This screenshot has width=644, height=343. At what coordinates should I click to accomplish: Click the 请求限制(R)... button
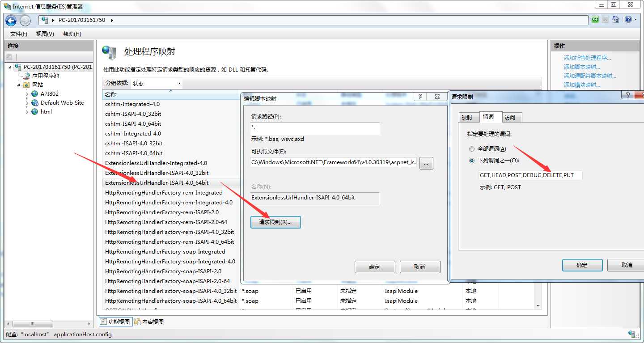(x=275, y=222)
